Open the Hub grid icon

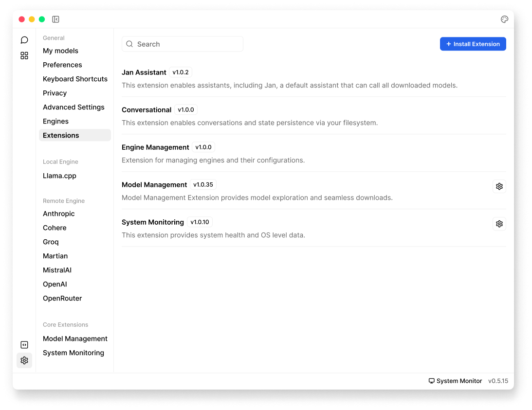coord(24,55)
